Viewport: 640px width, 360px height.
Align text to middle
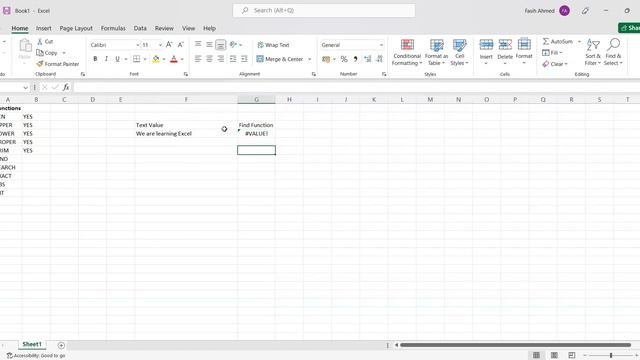[209, 44]
